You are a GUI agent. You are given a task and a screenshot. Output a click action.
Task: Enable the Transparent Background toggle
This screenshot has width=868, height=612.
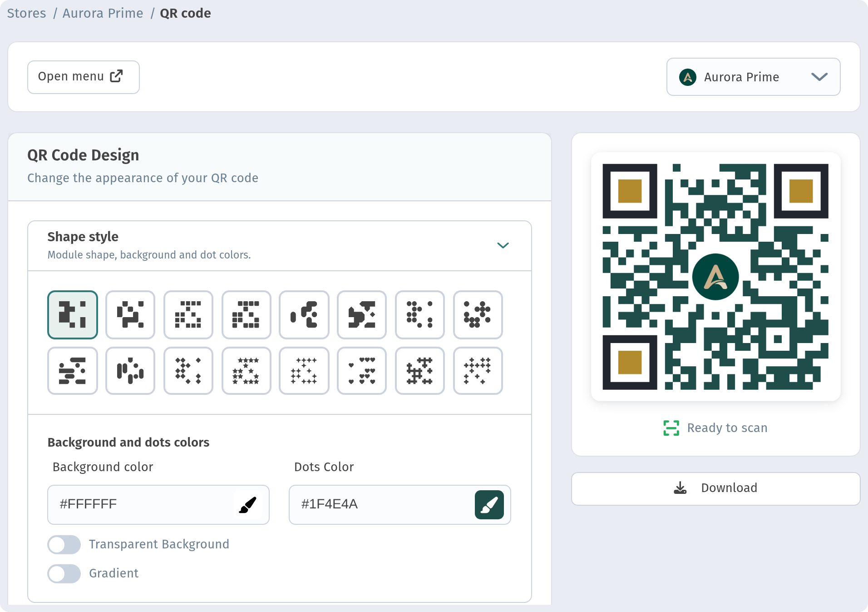pyautogui.click(x=64, y=544)
